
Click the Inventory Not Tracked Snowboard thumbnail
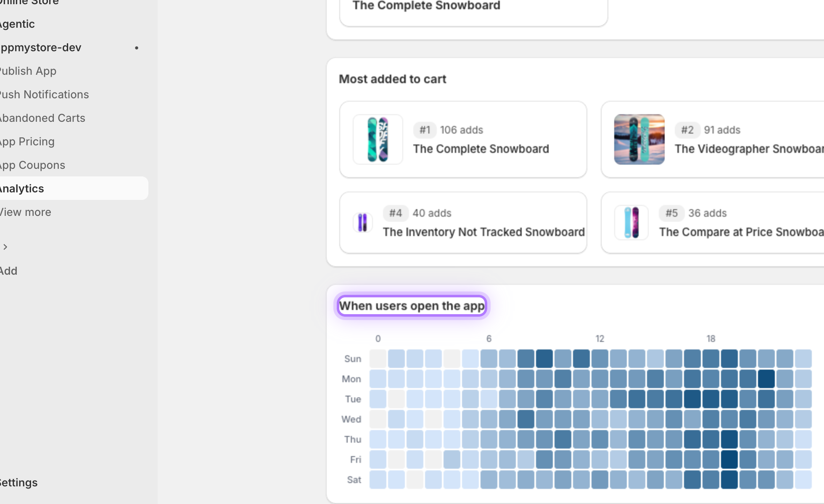[362, 223]
